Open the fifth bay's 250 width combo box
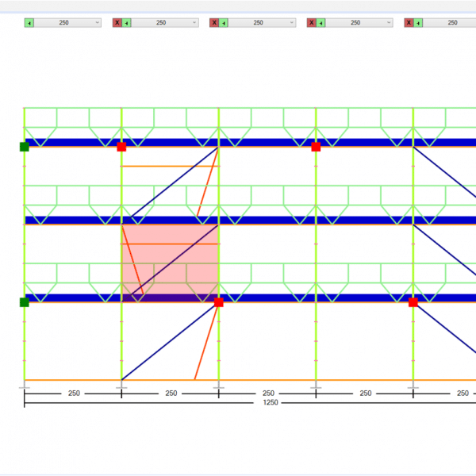This screenshot has width=476, height=476. click(x=449, y=23)
